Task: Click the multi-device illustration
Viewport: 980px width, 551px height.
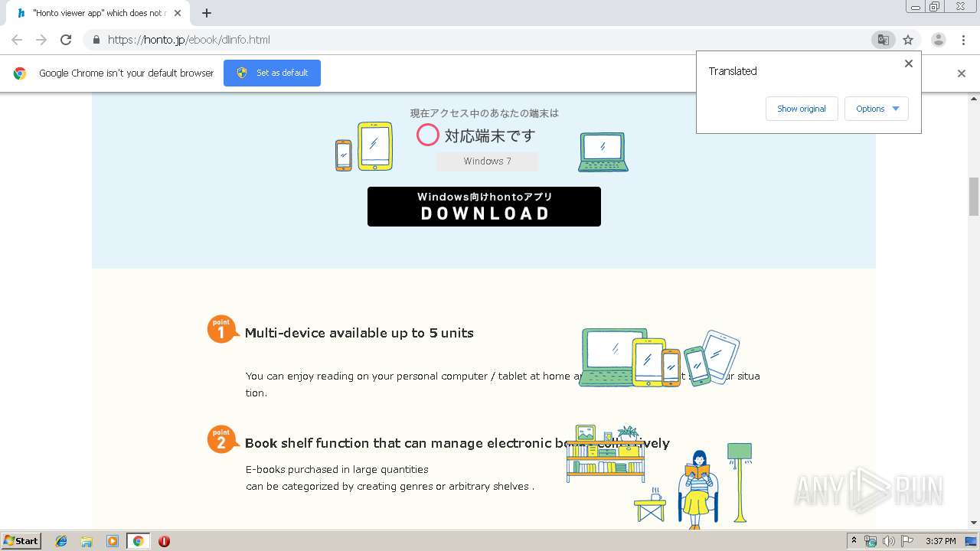Action: click(660, 357)
